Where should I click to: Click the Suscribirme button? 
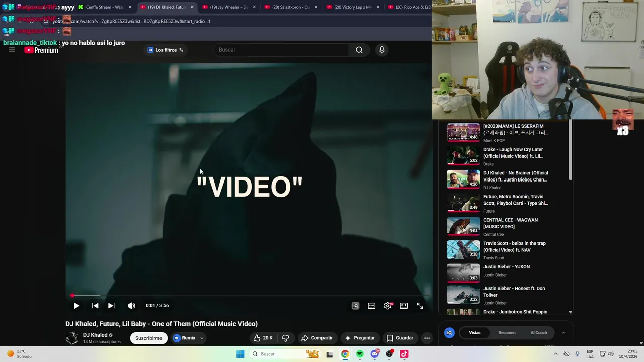pos(149,338)
